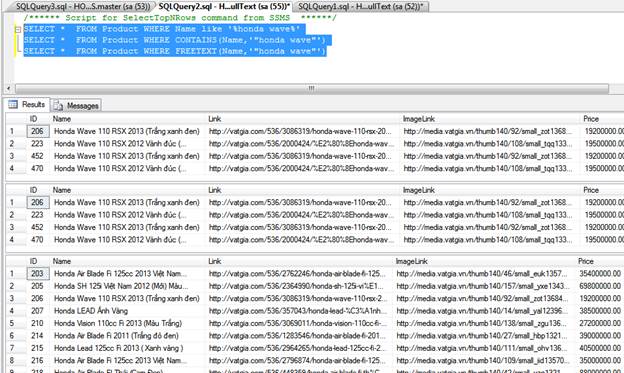Click the script comment line in the editor
The height and width of the screenshot is (373, 624).
[x=180, y=18]
